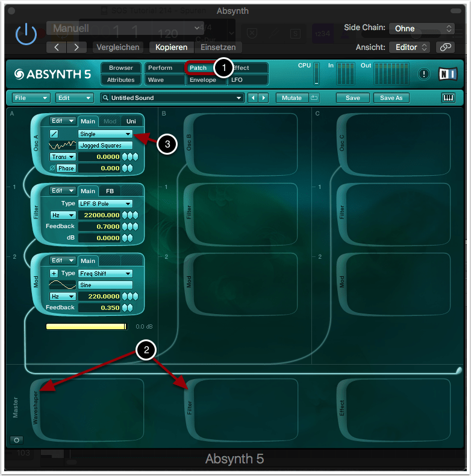
Task: Click the NI logo icon
Action: (x=448, y=73)
